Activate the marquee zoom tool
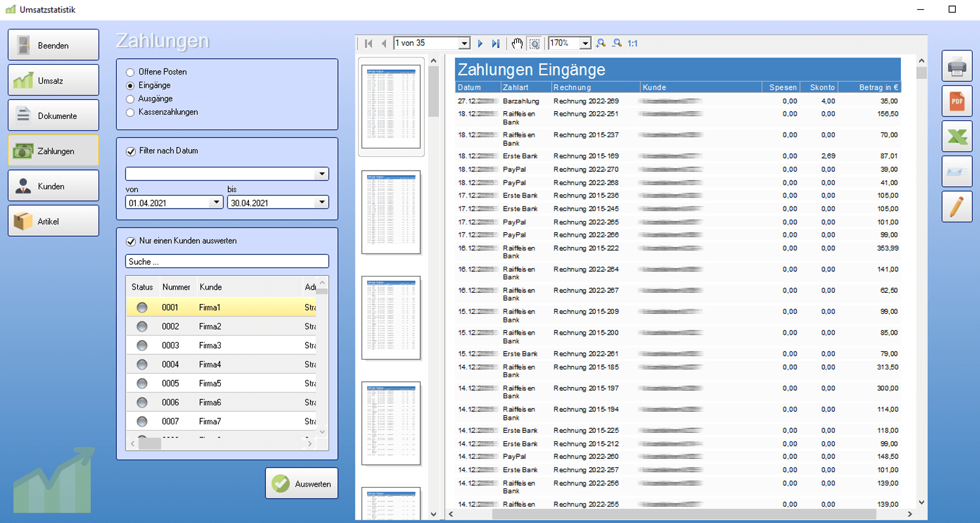 click(534, 43)
